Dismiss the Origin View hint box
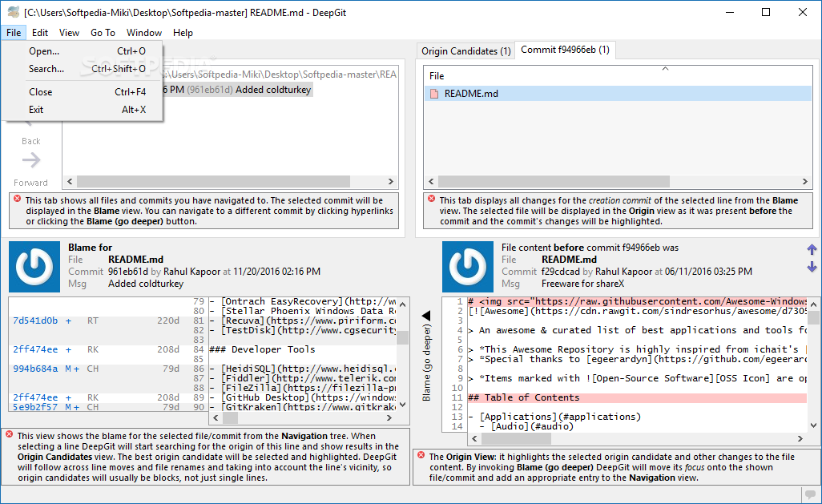Screen dimensions: 822x504 [421, 456]
